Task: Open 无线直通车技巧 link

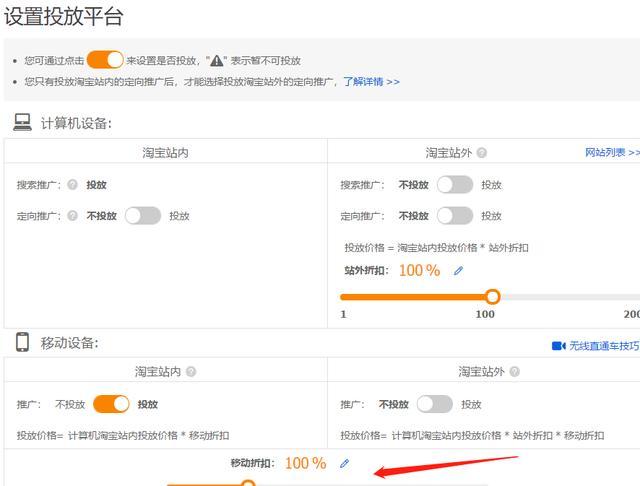Action: point(604,346)
